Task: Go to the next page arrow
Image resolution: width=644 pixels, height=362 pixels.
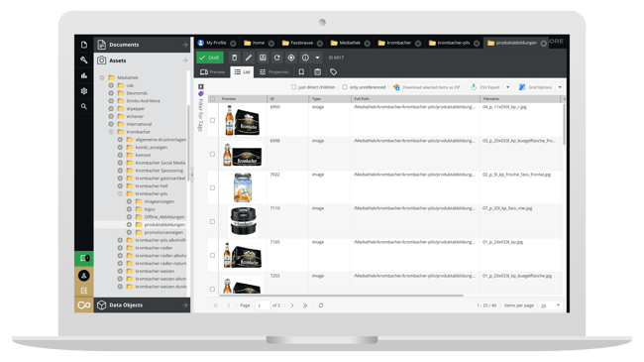Action: pos(292,305)
